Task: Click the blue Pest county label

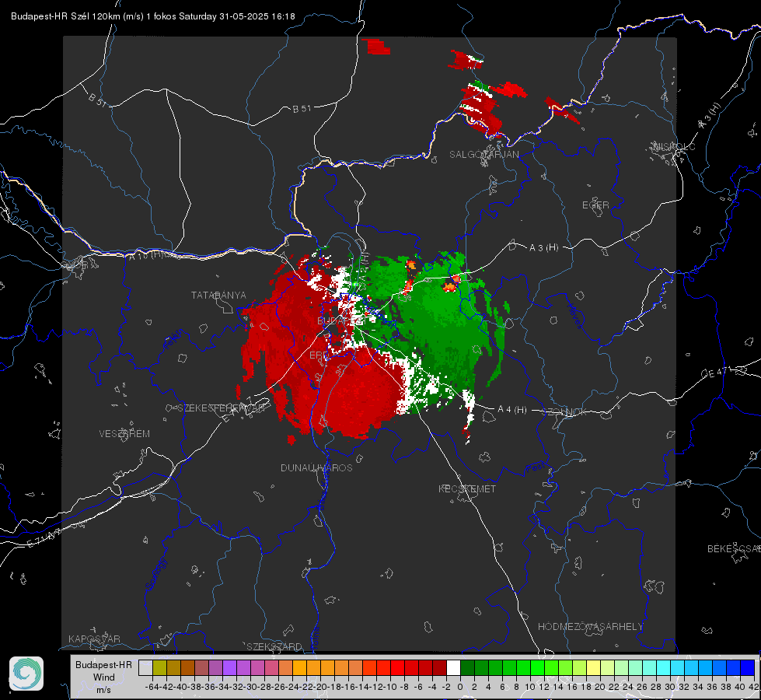Action: pyautogui.click(x=535, y=467)
